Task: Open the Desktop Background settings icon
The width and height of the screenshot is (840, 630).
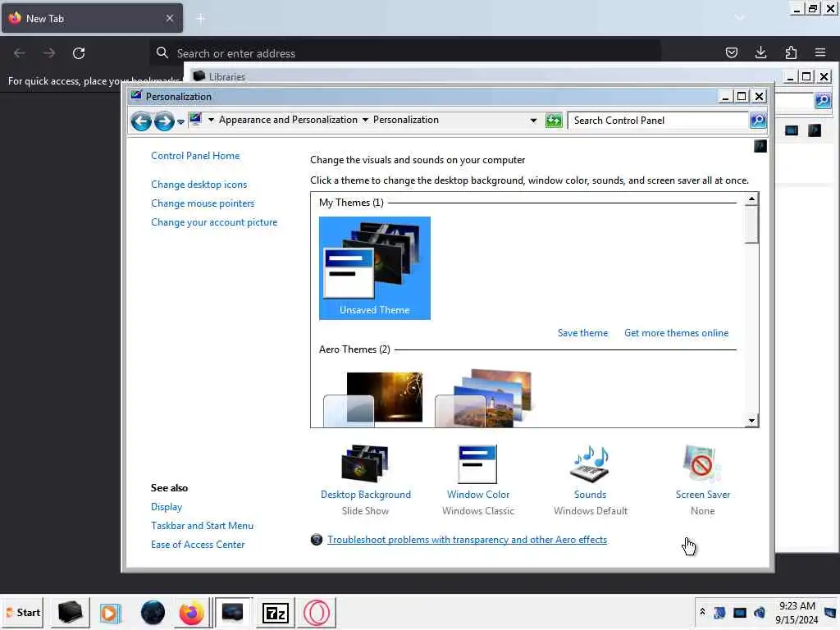Action: pos(365,464)
